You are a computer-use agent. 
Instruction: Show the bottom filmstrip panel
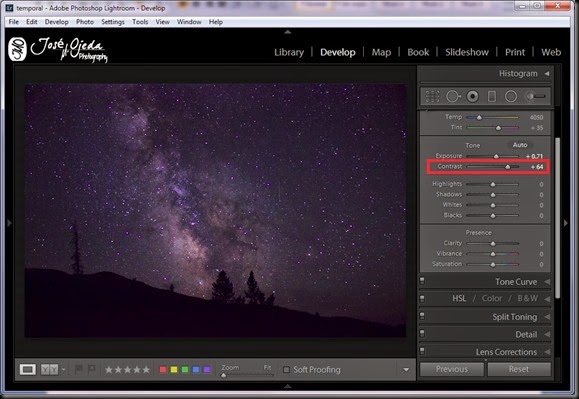[288, 386]
